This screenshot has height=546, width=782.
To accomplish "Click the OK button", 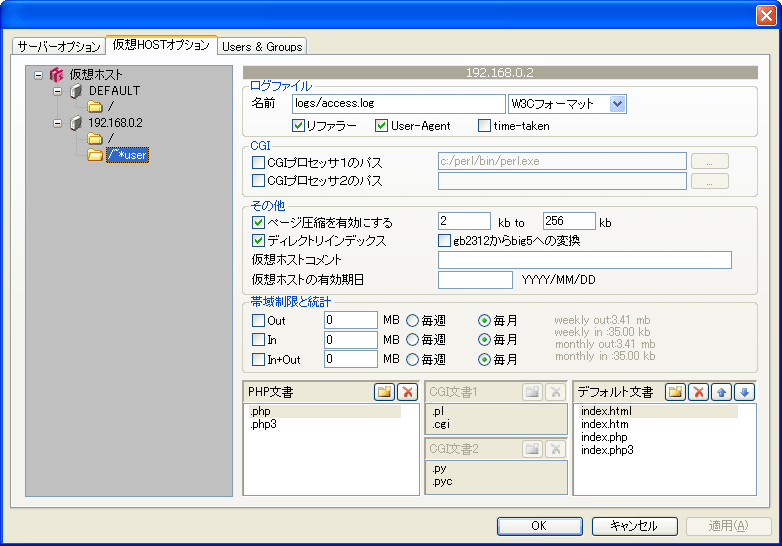I will (540, 526).
